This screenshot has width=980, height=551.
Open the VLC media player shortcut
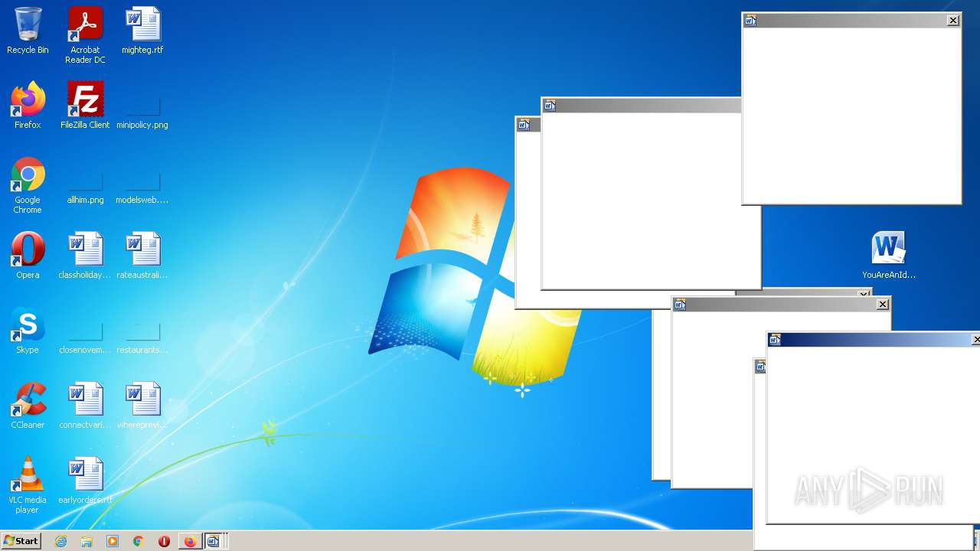[x=28, y=485]
